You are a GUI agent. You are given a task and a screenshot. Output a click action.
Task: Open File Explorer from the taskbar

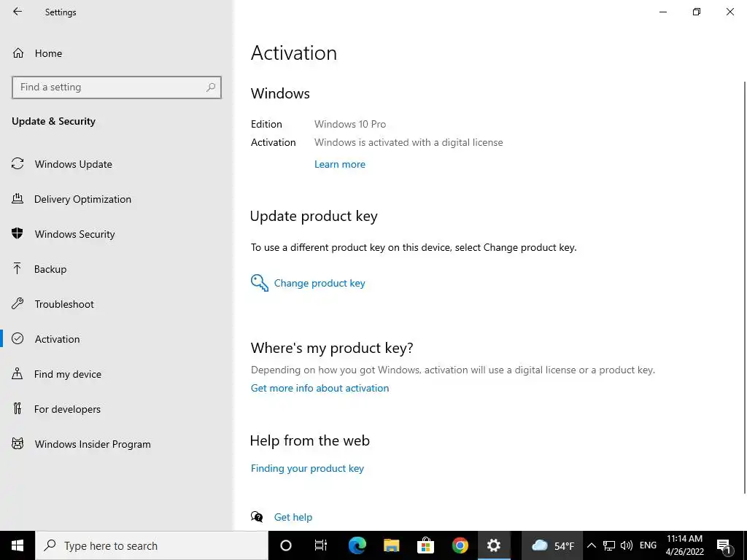coord(391,545)
